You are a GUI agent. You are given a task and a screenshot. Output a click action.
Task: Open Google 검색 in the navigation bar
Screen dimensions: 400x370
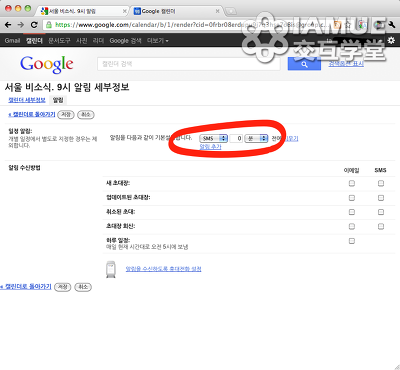[x=125, y=41]
